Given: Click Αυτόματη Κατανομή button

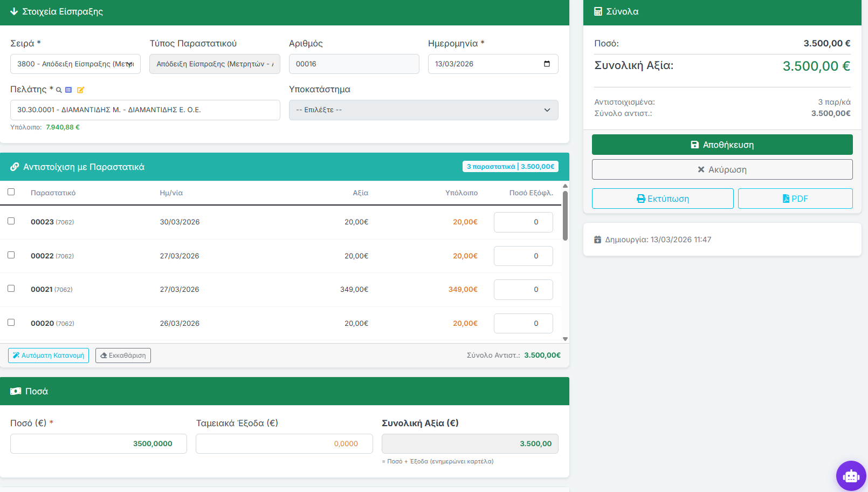Looking at the screenshot, I should [49, 356].
